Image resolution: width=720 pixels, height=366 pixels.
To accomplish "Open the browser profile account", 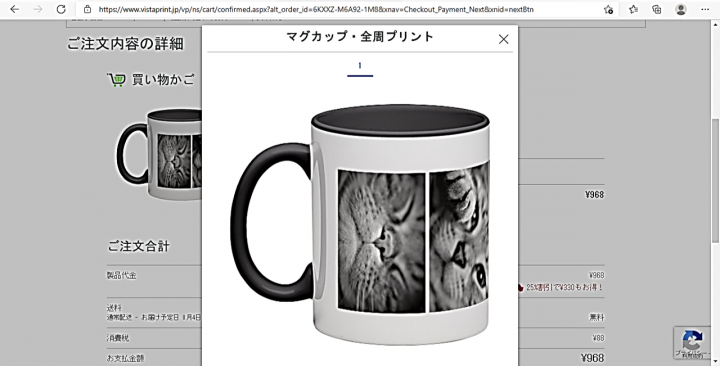I will click(681, 9).
